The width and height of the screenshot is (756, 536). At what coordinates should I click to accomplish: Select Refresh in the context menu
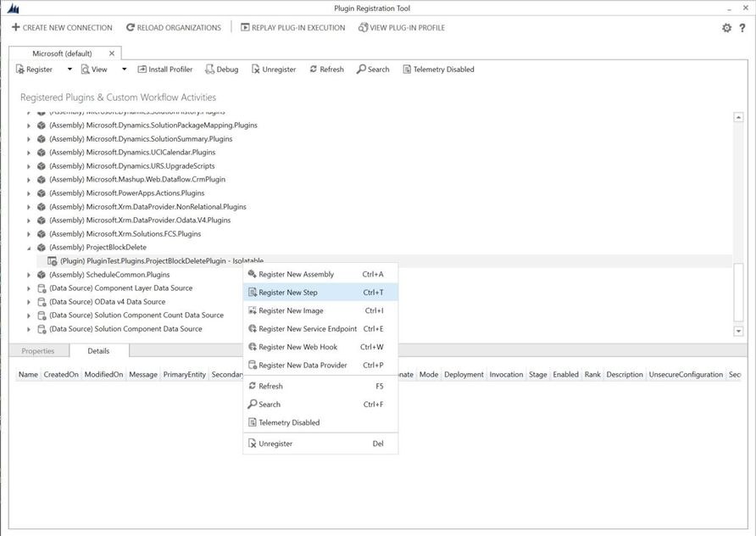[320, 386]
